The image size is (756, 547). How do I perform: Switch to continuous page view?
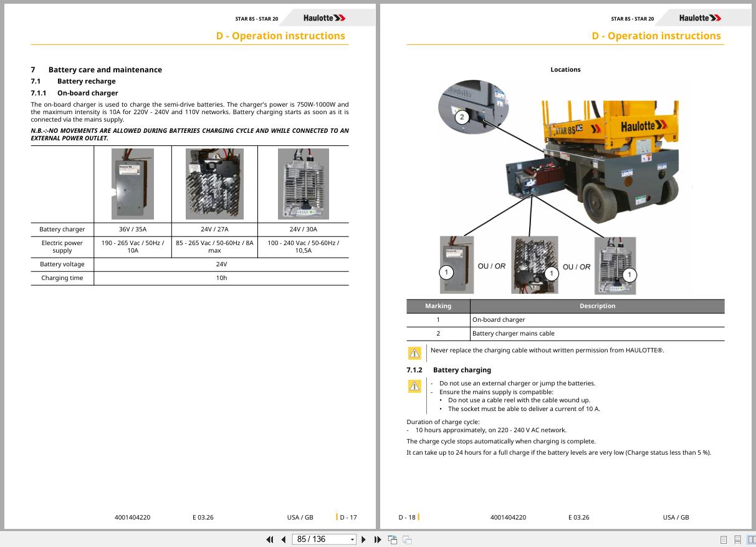738,540
